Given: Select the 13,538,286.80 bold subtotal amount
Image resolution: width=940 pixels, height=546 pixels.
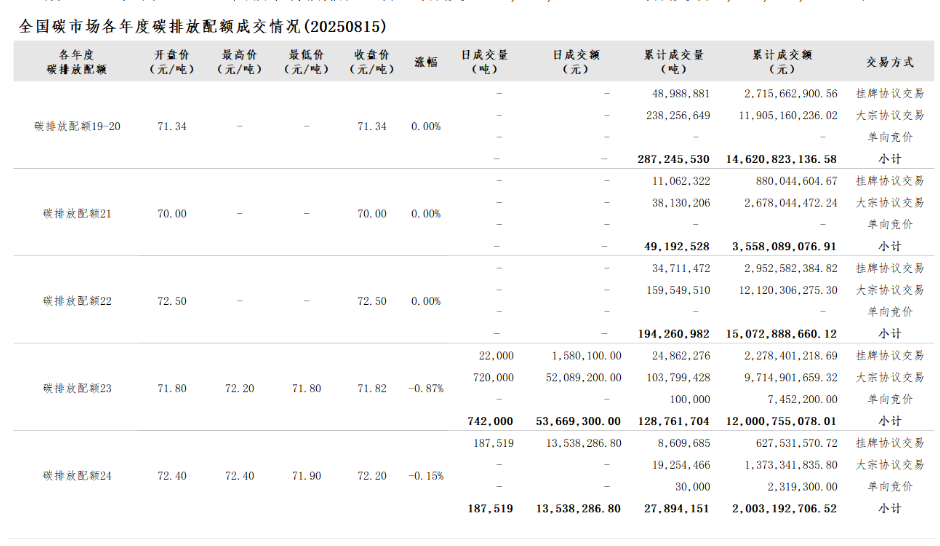Looking at the screenshot, I should tap(578, 509).
